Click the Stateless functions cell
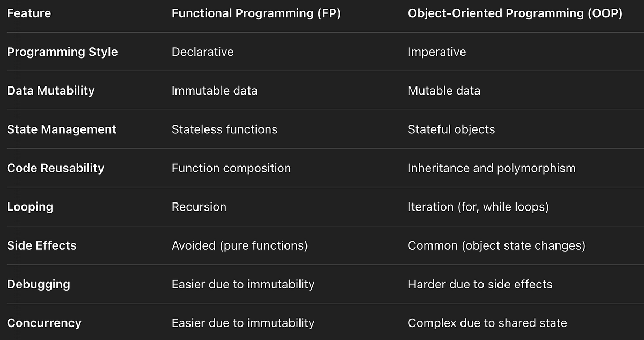 [224, 129]
